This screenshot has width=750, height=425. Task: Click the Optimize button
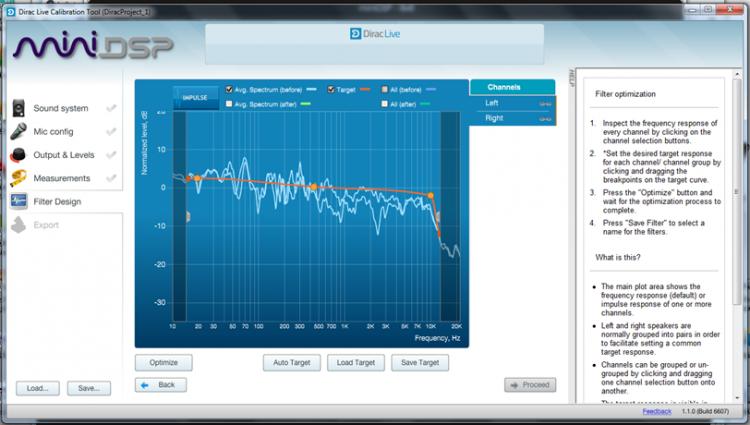[164, 363]
